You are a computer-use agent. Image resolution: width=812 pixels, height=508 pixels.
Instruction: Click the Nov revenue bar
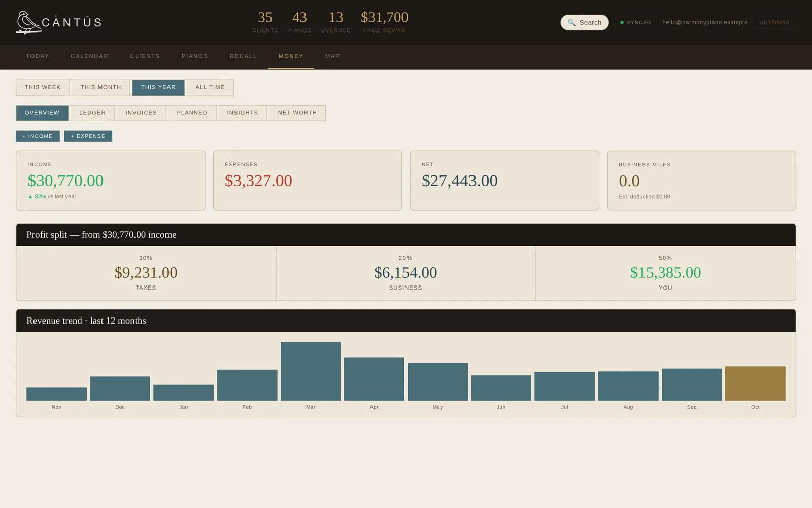pos(56,394)
